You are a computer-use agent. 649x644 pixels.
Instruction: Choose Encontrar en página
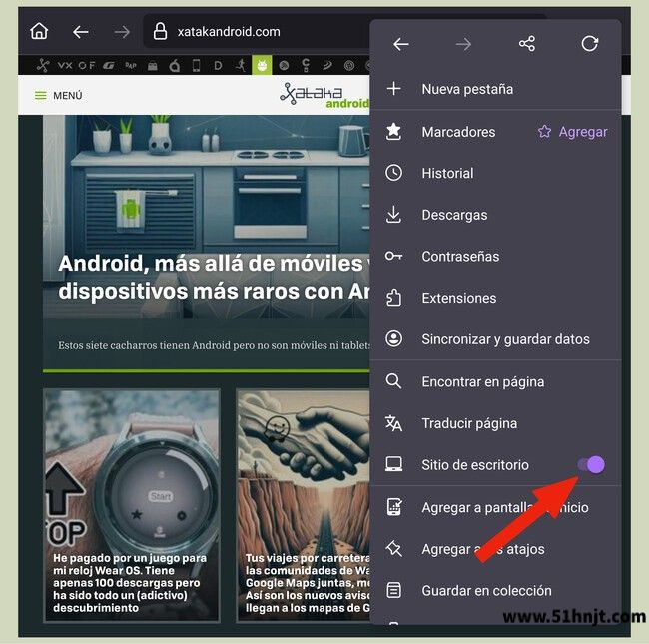point(495,381)
